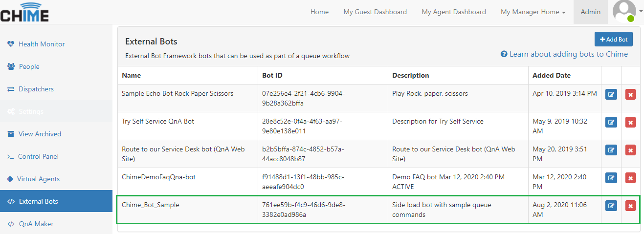Click the help question mark icon

tap(504, 54)
